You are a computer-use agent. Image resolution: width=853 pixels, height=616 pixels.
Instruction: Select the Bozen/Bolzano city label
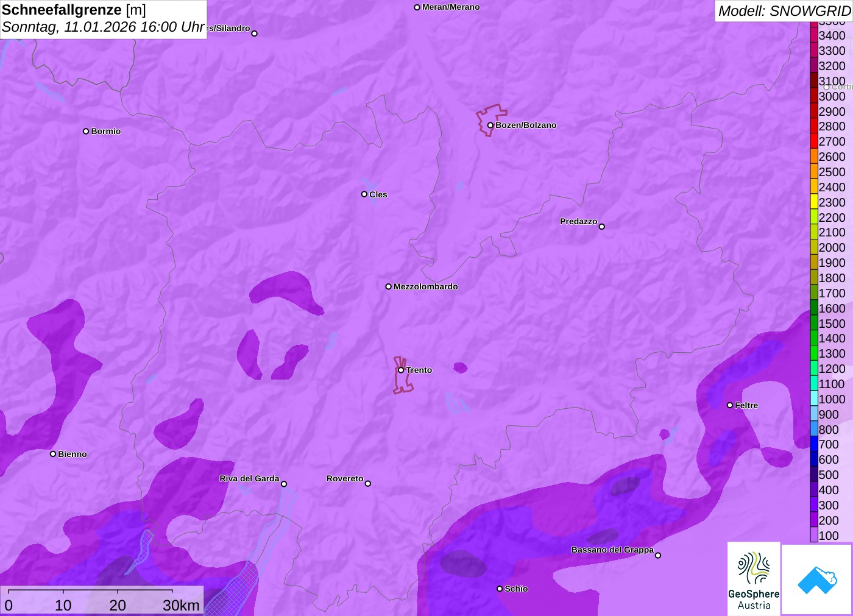526,126
